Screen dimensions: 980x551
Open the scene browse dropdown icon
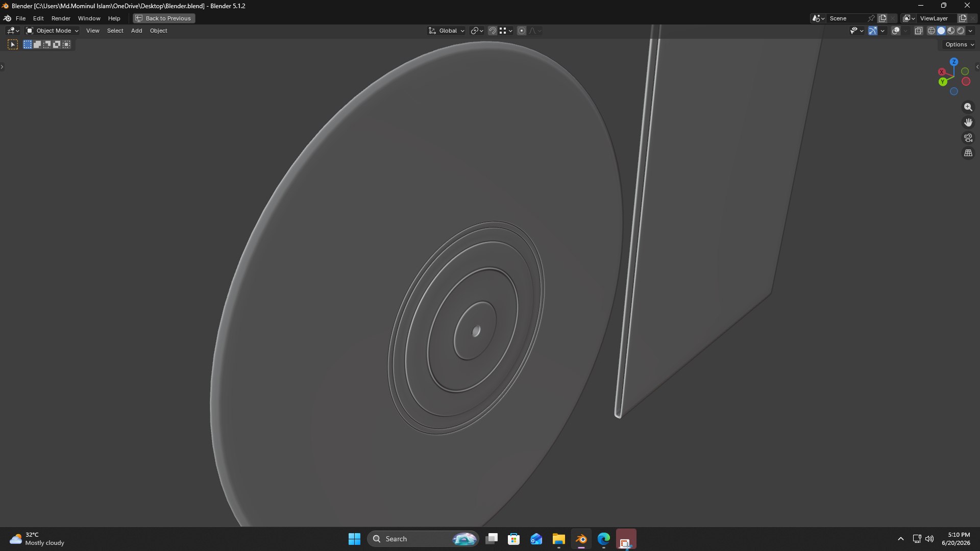818,18
